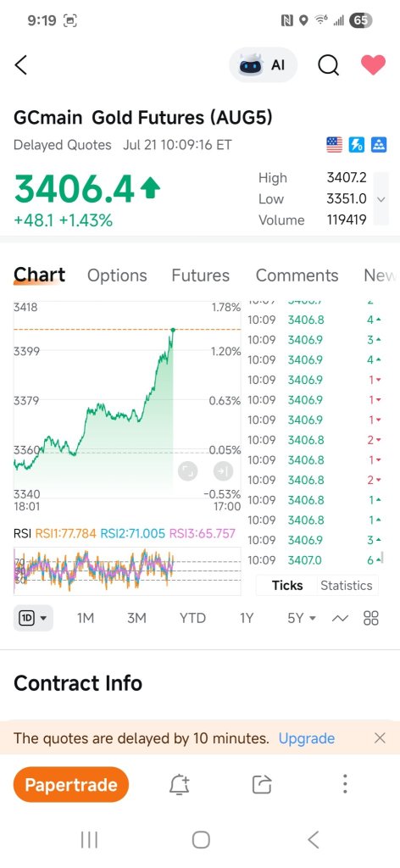Viewport: 400px width, 868px height.
Task: Expand the High/Low/Volume details chevron
Action: [x=381, y=199]
